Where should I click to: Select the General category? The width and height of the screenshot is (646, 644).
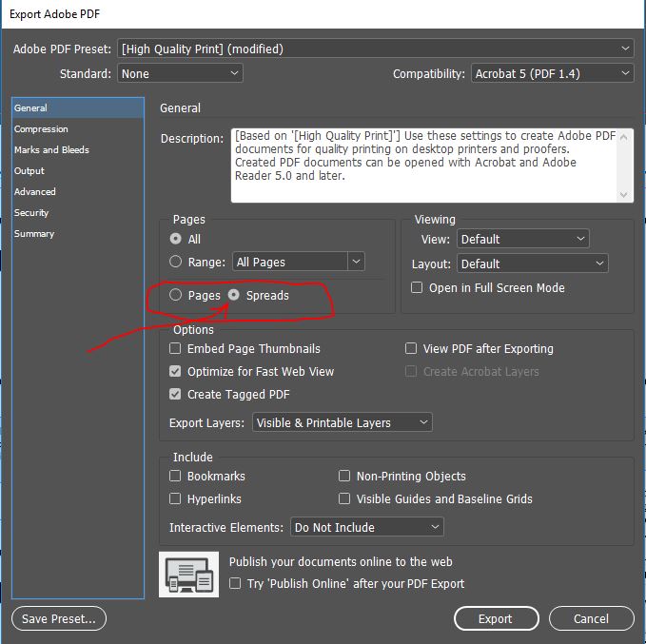click(x=78, y=107)
